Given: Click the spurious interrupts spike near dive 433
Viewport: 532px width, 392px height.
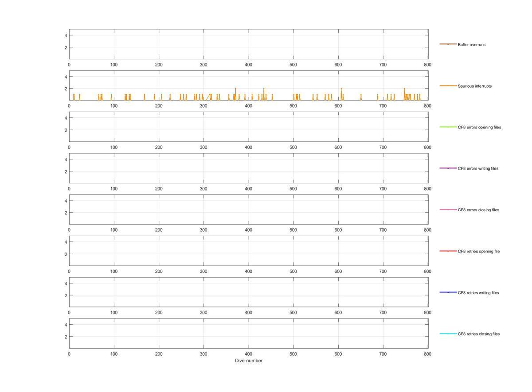Looking at the screenshot, I should pyautogui.click(x=264, y=94).
